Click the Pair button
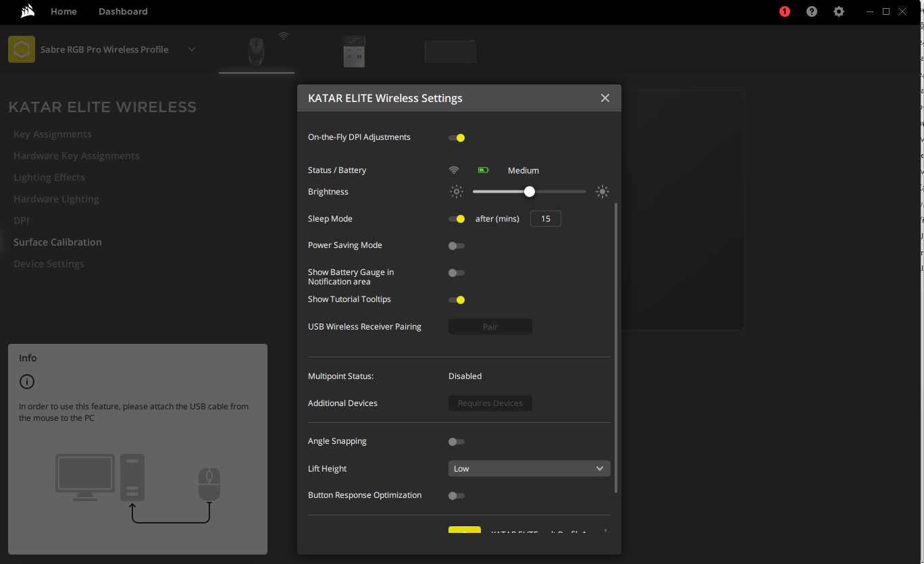The image size is (924, 564). pos(490,327)
